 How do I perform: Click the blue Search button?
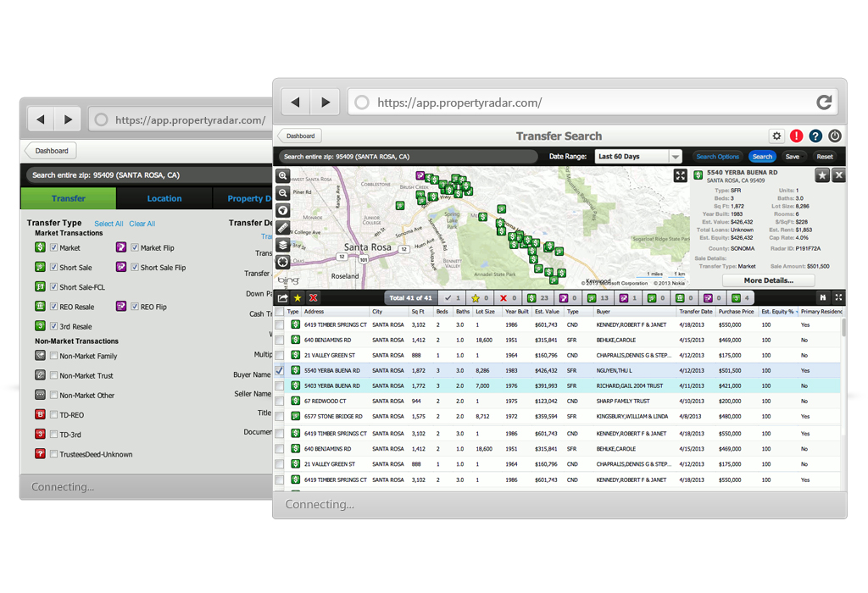[762, 157]
